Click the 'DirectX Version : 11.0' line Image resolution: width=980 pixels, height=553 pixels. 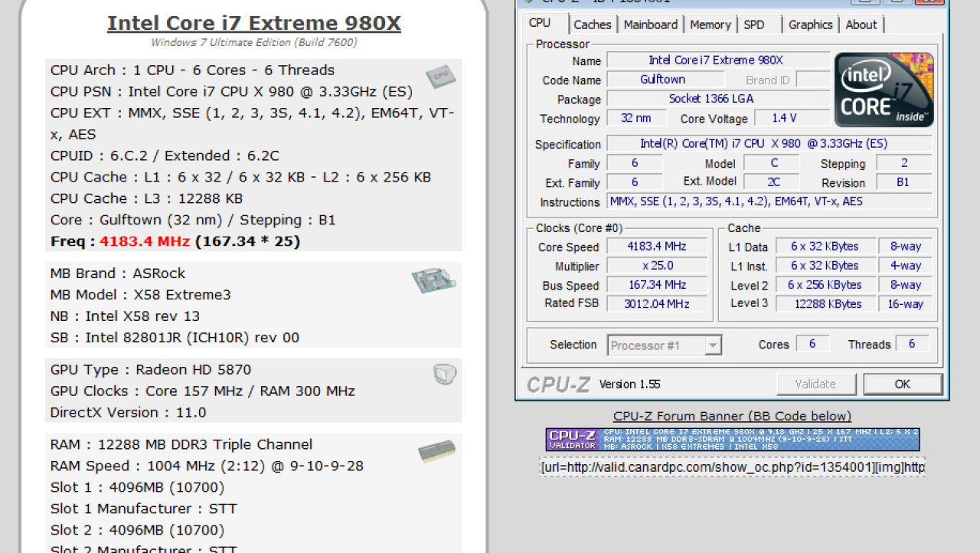click(128, 412)
